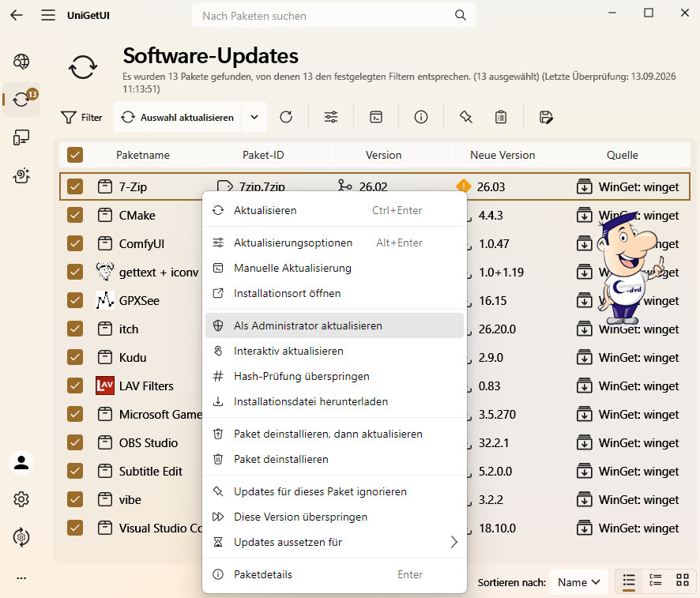The height and width of the screenshot is (598, 700).
Task: Click the package details info toolbar icon
Action: click(x=420, y=118)
